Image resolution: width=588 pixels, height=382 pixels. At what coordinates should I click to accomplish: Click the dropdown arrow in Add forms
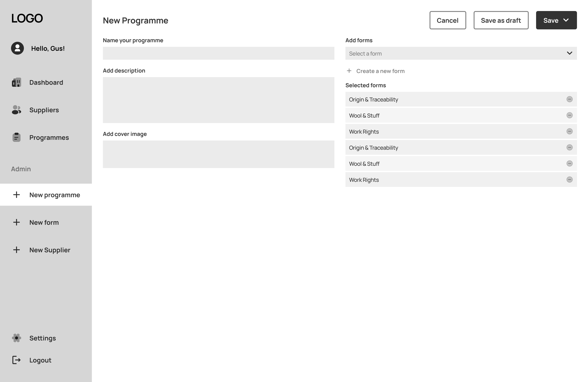[569, 53]
